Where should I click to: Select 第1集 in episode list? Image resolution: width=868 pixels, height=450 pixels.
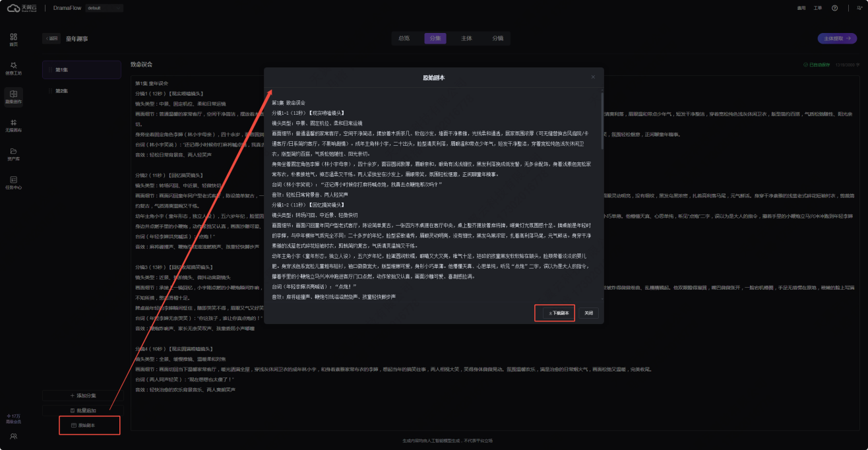[82, 70]
